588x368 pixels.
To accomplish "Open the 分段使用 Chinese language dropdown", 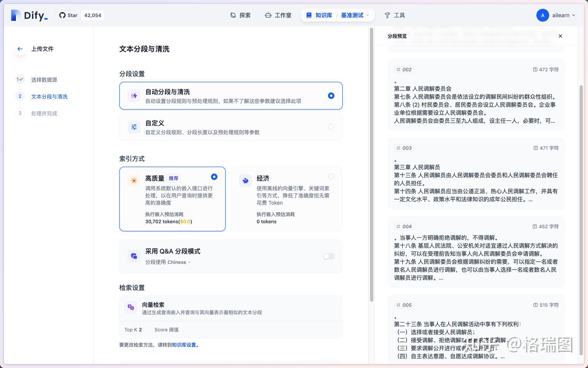I will click(179, 262).
